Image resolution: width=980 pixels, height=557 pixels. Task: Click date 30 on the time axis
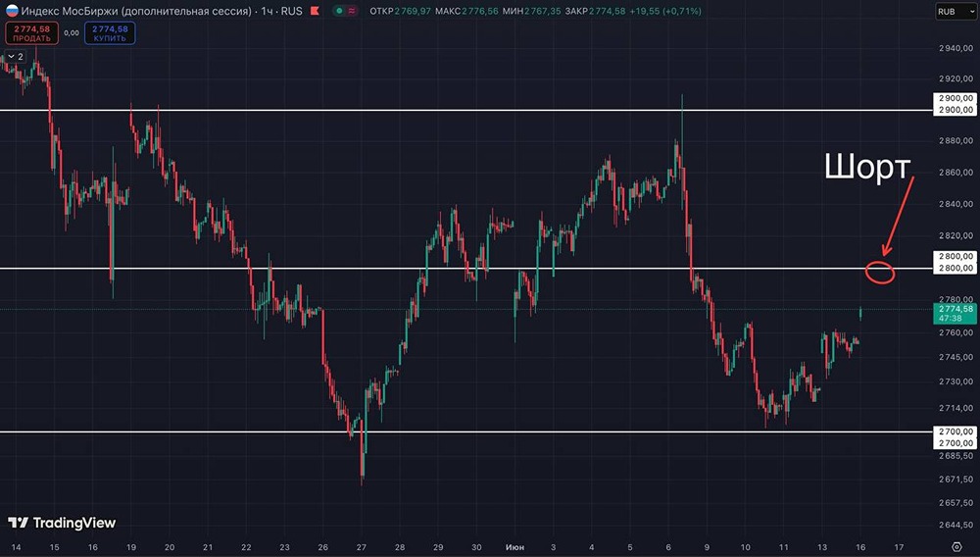(476, 547)
